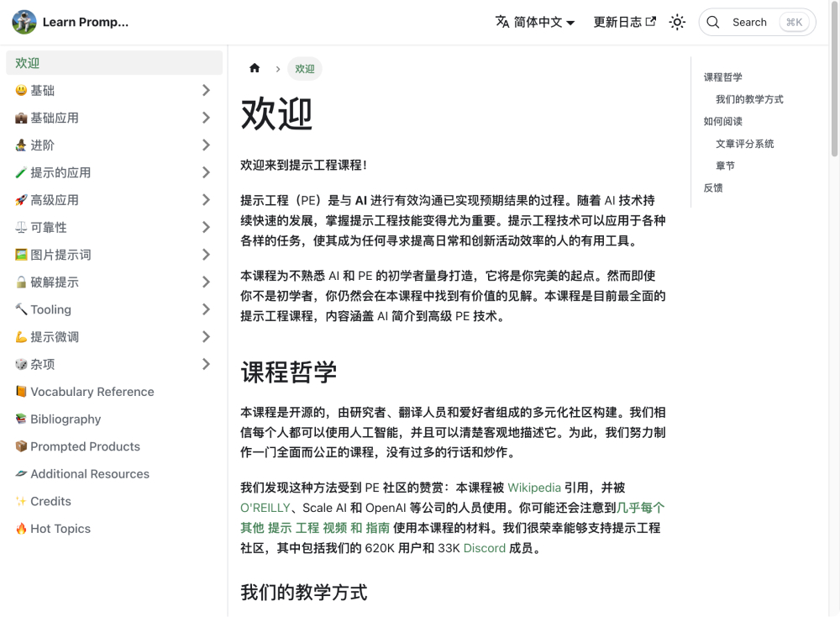Viewport: 840px width, 617px height.
Task: Expand the 基础 sidebar section chevron
Action: click(207, 90)
